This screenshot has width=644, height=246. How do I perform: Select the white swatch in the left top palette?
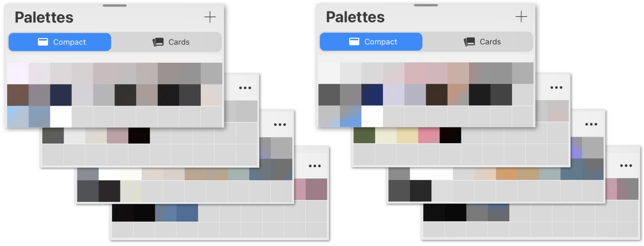61,117
